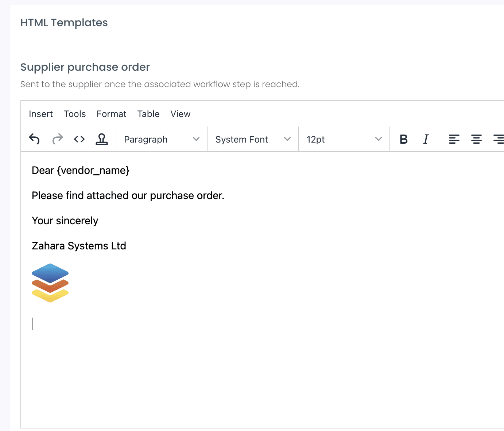Open the Insert menu
Viewport: 504px width, 431px height.
(41, 114)
